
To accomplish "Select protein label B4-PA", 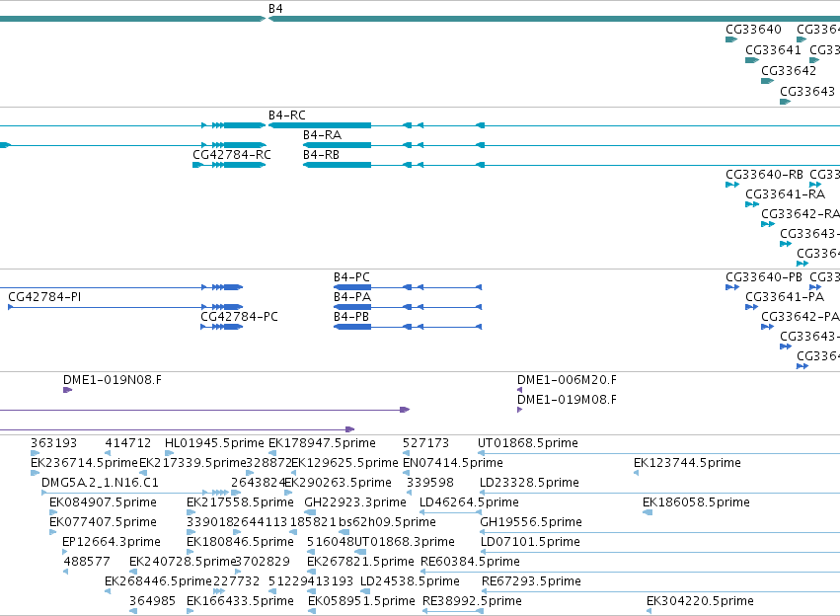I will click(352, 297).
